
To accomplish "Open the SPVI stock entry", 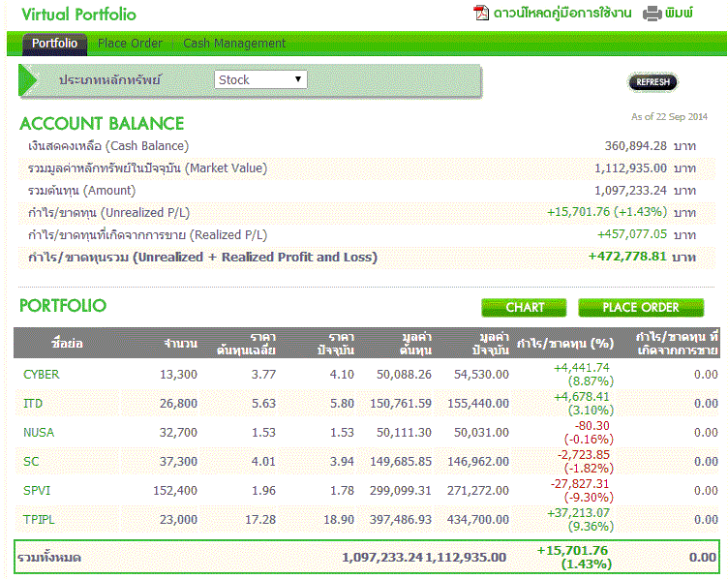I will pos(37,491).
